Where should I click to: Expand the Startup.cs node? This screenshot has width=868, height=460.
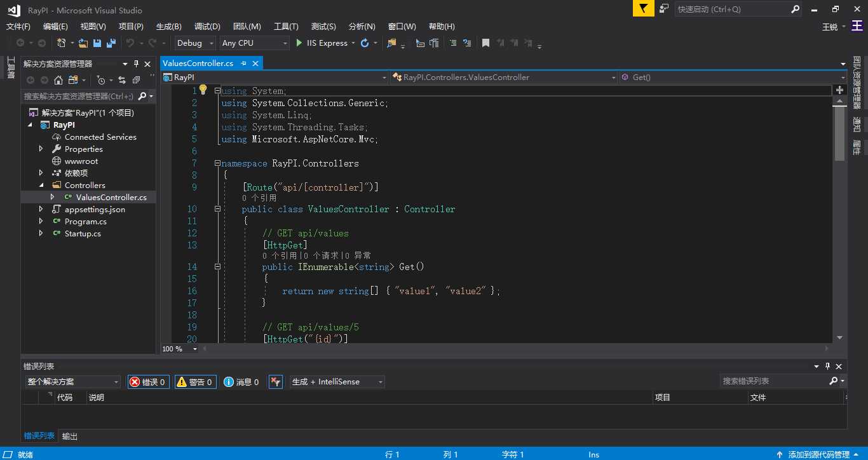click(x=41, y=233)
